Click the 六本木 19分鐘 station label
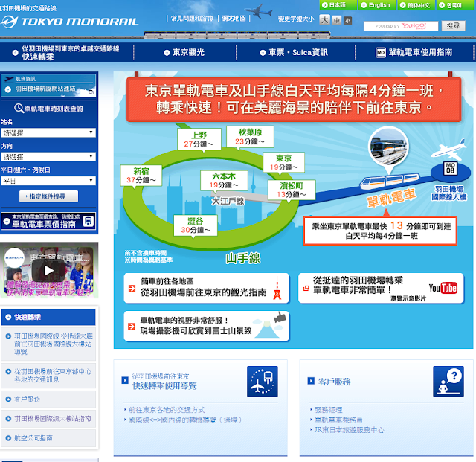Viewport: 476px width, 462px height. click(224, 181)
